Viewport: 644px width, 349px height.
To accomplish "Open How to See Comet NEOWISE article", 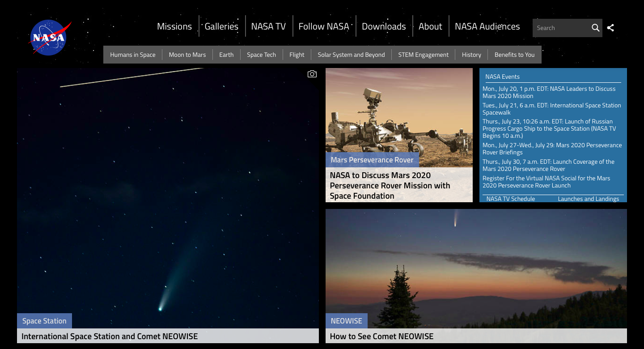I will [381, 336].
